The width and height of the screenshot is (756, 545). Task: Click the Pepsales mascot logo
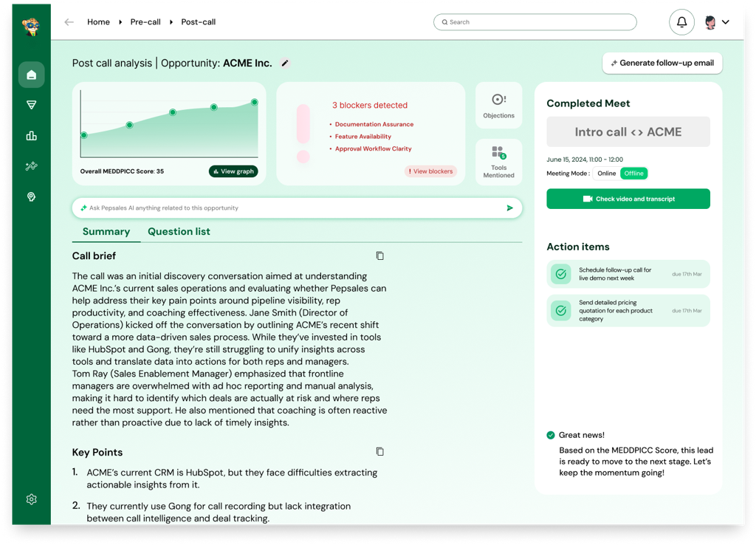click(x=31, y=26)
